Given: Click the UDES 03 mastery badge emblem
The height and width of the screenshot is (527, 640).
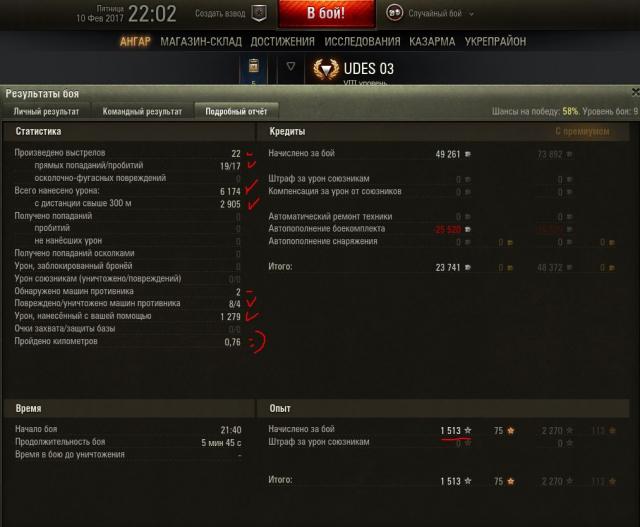Looking at the screenshot, I should [326, 69].
